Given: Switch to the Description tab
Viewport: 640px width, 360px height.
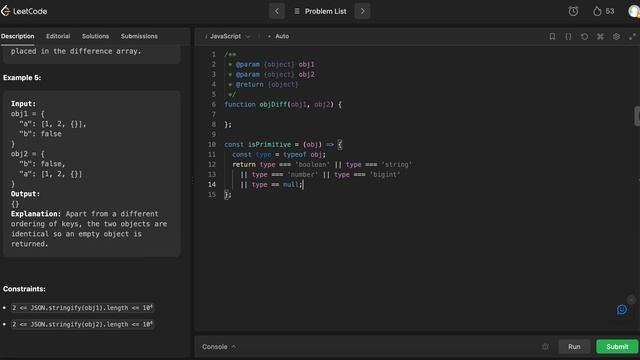Looking at the screenshot, I should 18,36.
